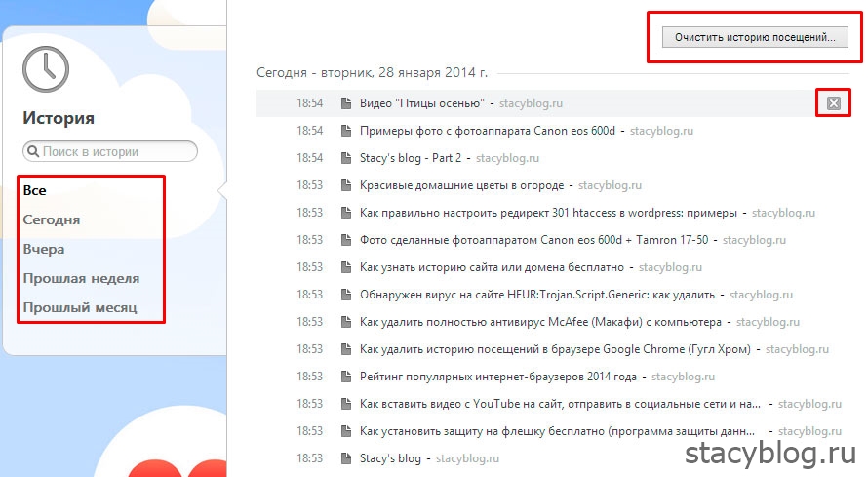Open Как вставить видео с YouTube на сайт link
Viewport: 868px width, 477px height.
tap(560, 404)
